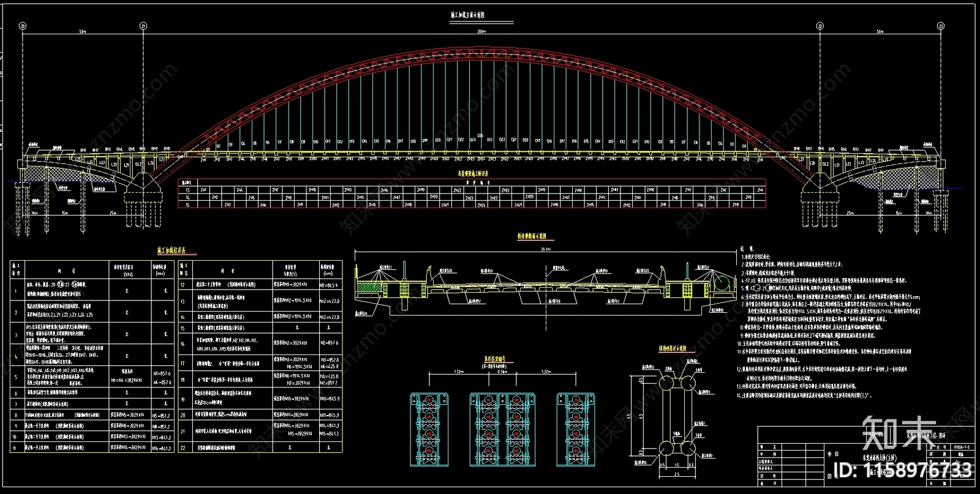This screenshot has height=494, width=980.
Task: Select the text ID: 1158976733
Action: 903,470
